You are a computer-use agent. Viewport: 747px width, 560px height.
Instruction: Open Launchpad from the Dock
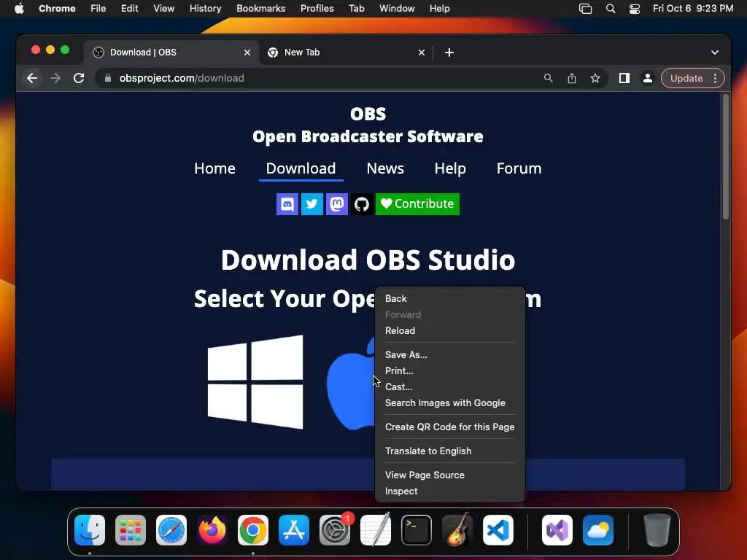[131, 530]
